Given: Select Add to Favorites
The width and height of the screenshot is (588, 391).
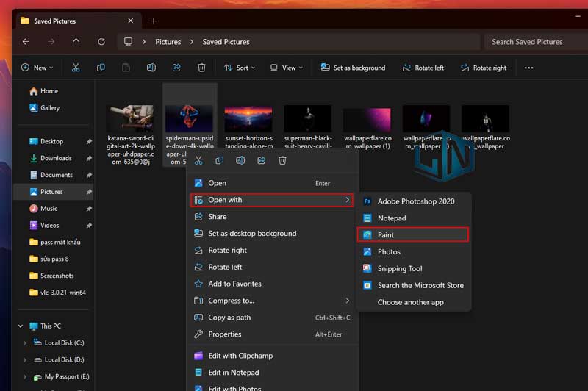Looking at the screenshot, I should pyautogui.click(x=272, y=284).
